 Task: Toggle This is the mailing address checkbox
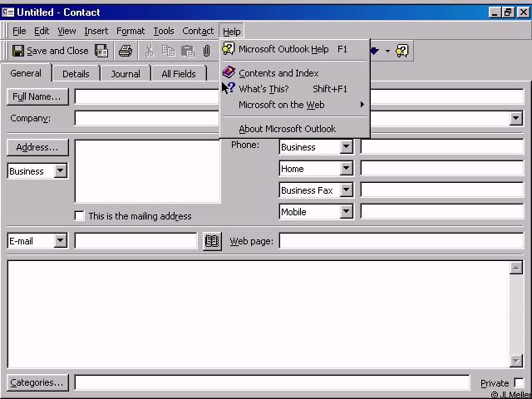(80, 216)
